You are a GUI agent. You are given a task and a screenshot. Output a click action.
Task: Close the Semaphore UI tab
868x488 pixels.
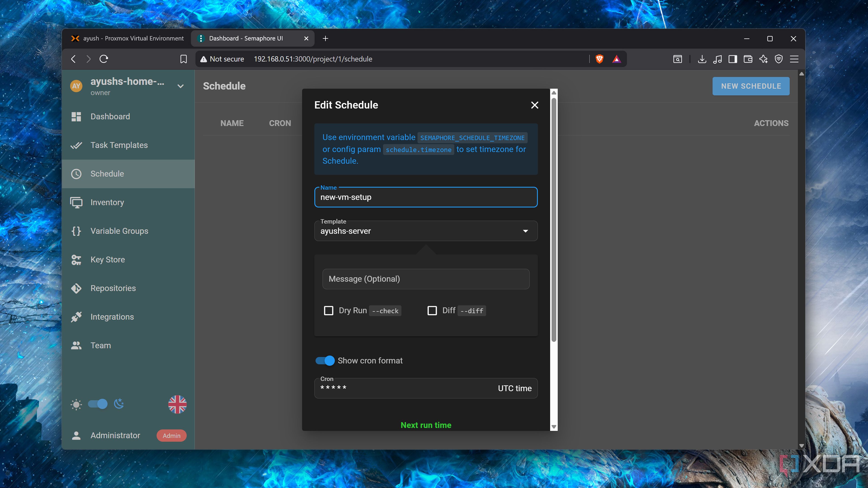306,38
